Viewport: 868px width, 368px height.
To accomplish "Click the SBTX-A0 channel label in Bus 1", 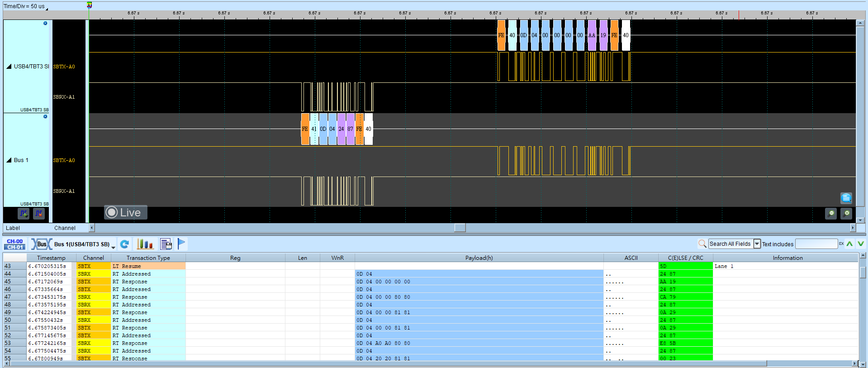I will coord(64,160).
